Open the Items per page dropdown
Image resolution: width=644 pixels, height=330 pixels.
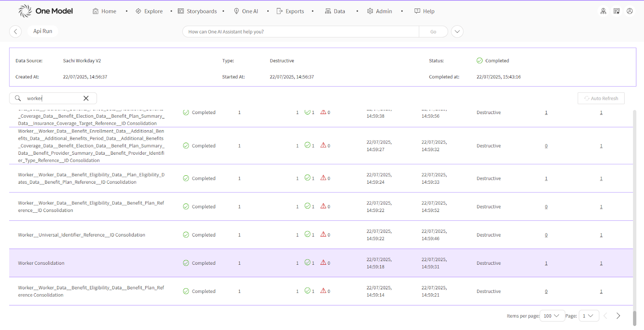coord(551,316)
